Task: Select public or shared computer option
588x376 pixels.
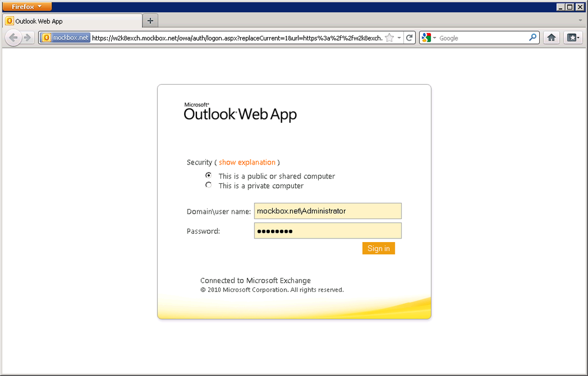Action: [209, 175]
